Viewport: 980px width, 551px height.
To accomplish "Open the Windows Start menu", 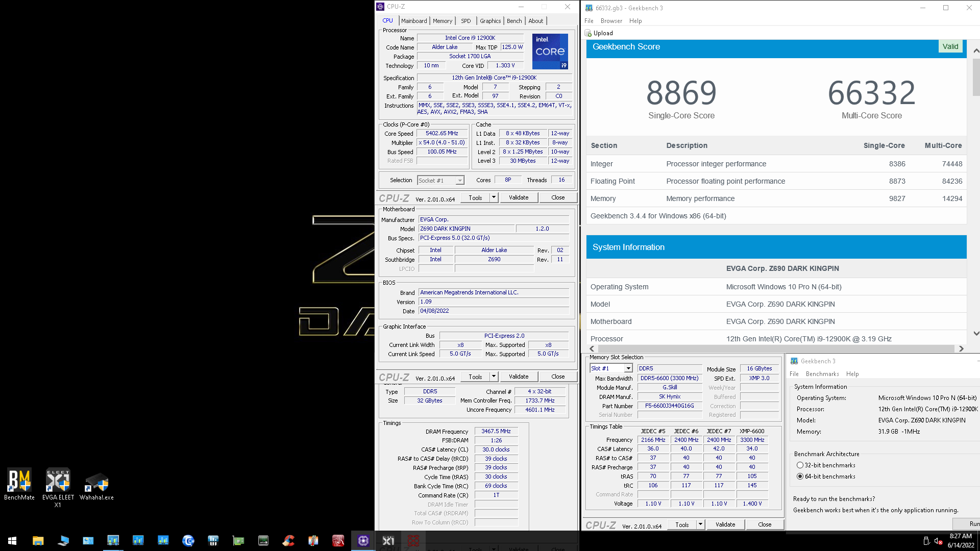I will (x=12, y=541).
